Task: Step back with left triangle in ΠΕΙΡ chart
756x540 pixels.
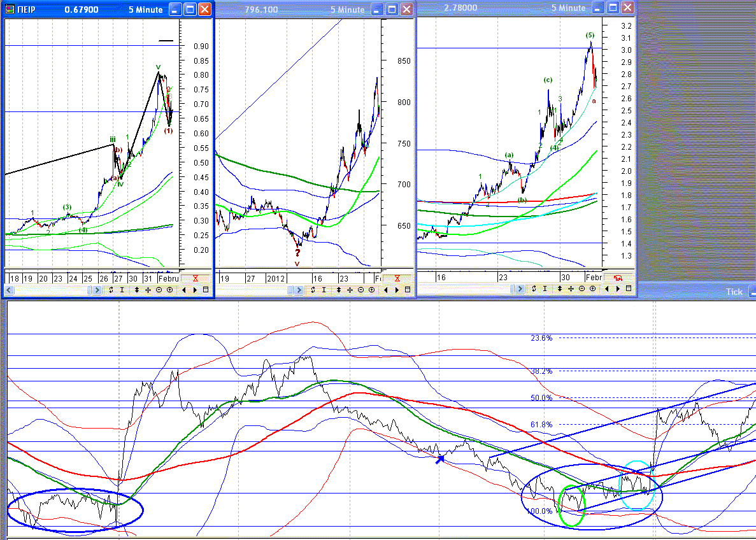Action: (x=185, y=290)
